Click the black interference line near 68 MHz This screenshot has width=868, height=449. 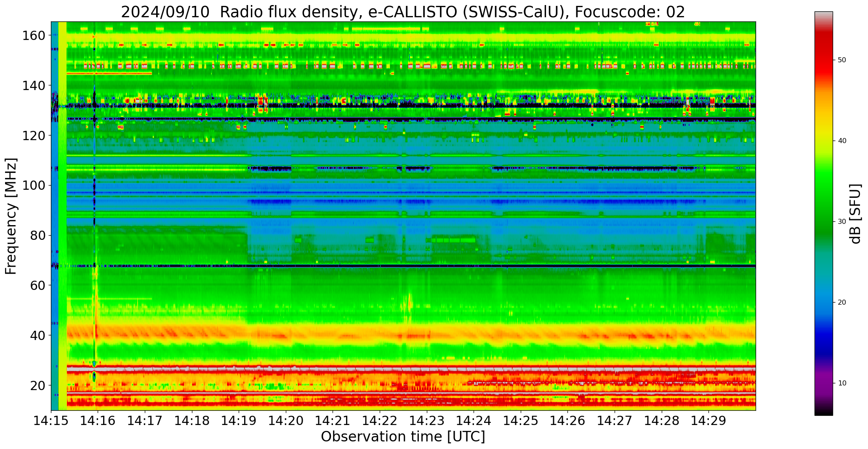(x=403, y=266)
